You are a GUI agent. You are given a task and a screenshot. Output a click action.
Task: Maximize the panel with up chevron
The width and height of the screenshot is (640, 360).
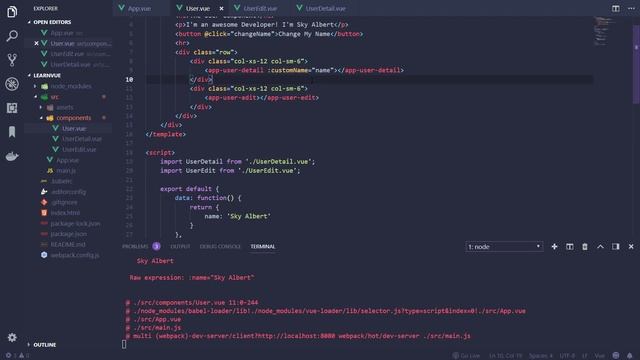tap(600, 247)
